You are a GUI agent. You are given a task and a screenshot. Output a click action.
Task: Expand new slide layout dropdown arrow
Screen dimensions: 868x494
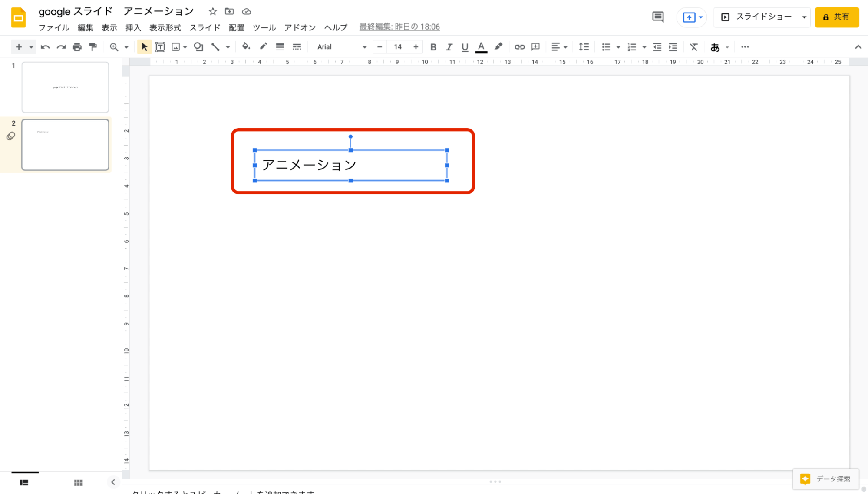pos(31,47)
